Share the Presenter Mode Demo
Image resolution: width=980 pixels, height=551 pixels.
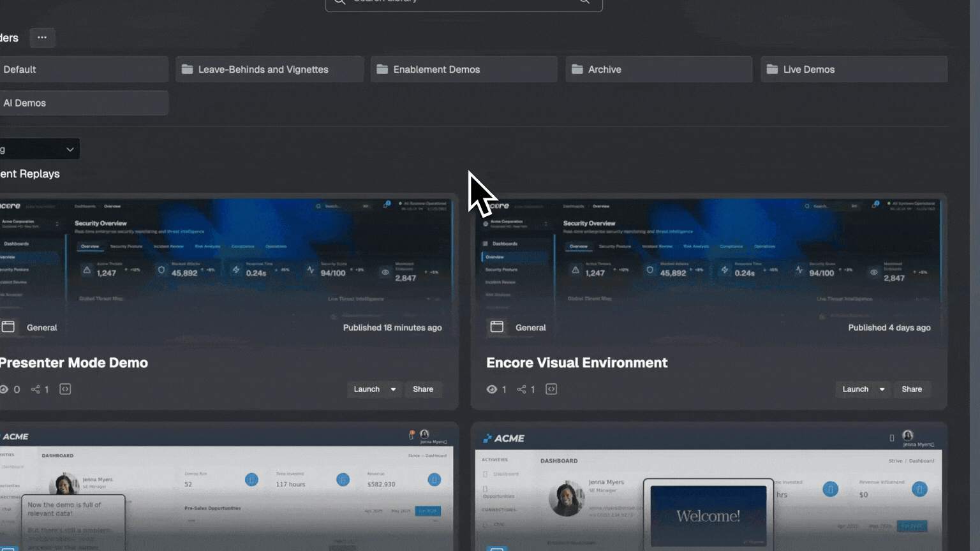pos(422,389)
